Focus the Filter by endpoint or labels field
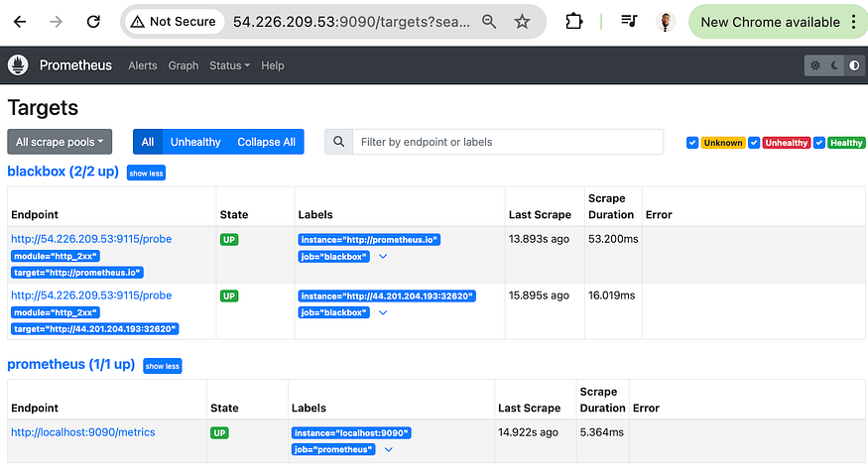 508,142
